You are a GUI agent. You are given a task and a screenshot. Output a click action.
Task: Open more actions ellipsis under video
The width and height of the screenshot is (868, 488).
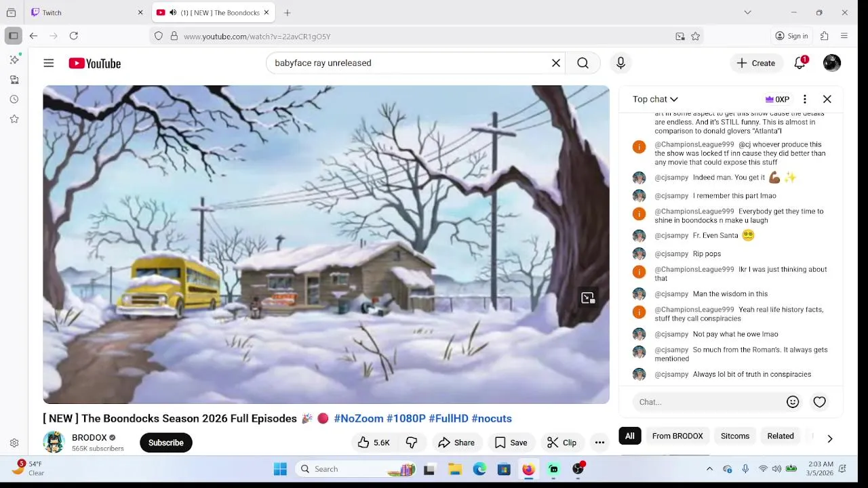(599, 443)
